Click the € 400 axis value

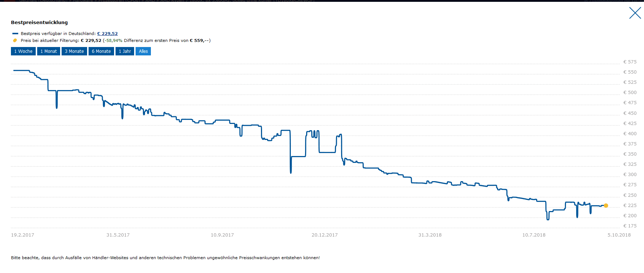[x=630, y=134]
